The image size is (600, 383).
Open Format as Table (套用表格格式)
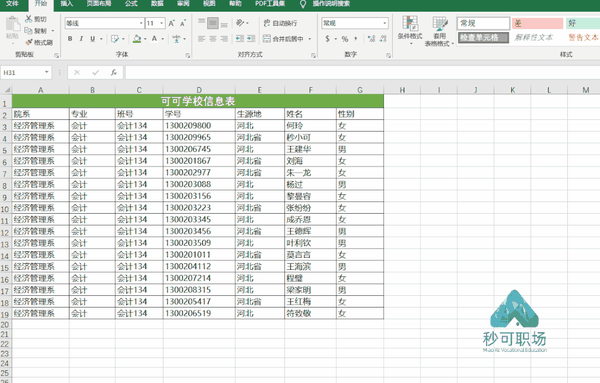coord(439,31)
